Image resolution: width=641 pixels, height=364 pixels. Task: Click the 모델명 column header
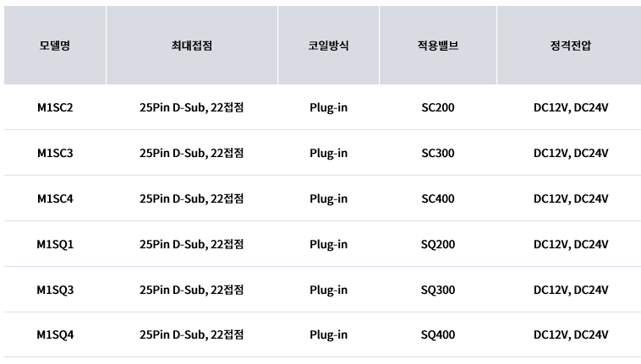(x=55, y=46)
